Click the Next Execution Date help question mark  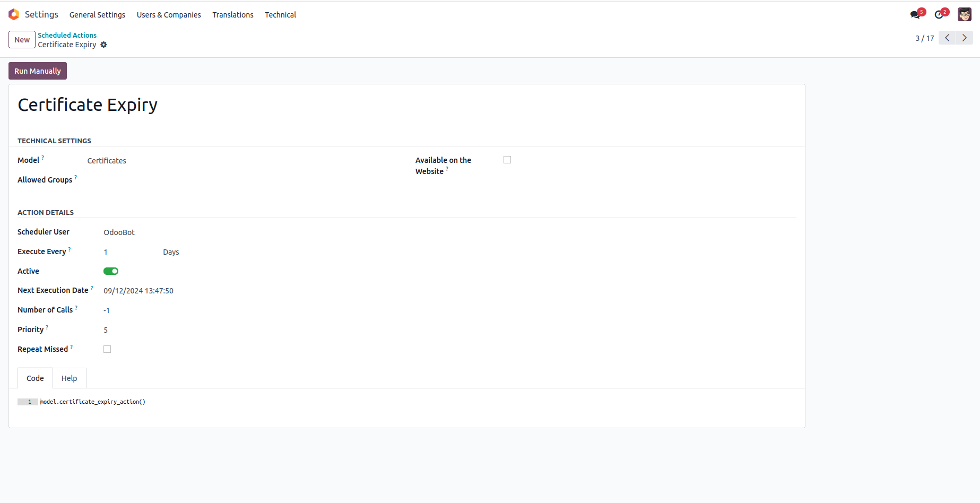(92, 288)
